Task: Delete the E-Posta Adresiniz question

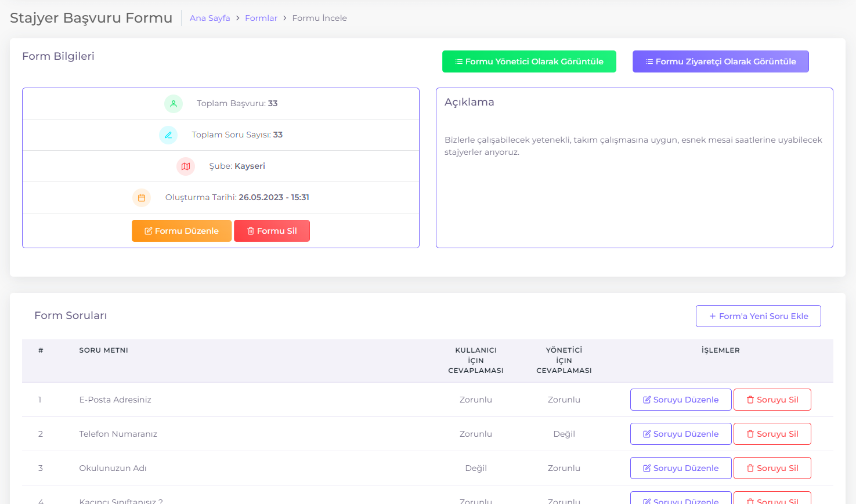Action: [x=772, y=400]
